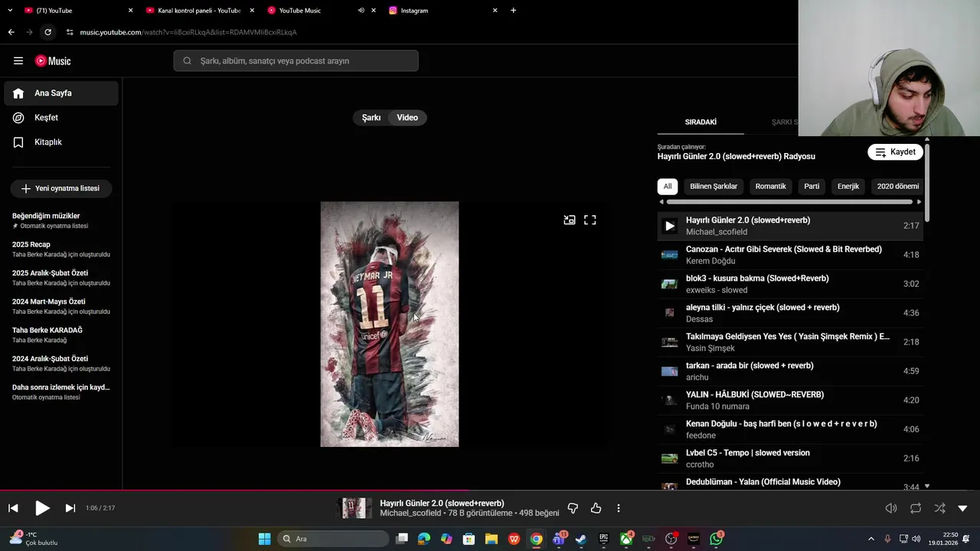Select the All filter chip
This screenshot has height=551, width=980.
(x=668, y=186)
